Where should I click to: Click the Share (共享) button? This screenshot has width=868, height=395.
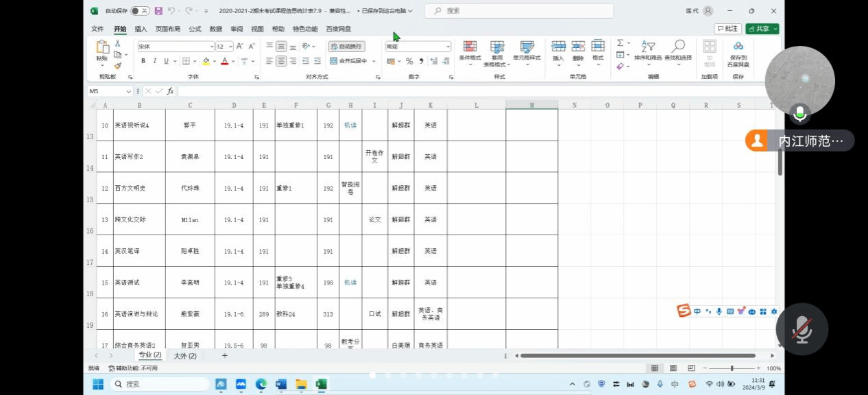tap(762, 29)
